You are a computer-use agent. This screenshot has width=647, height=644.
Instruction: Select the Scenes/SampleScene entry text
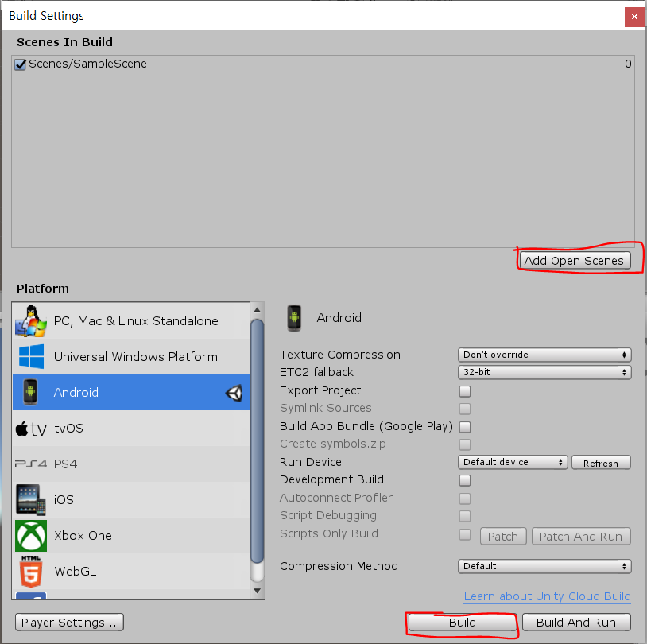coord(87,64)
